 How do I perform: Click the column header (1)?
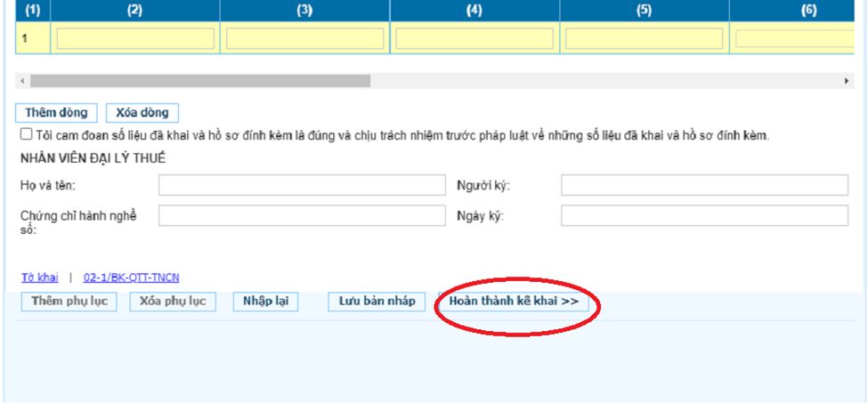coord(33,11)
